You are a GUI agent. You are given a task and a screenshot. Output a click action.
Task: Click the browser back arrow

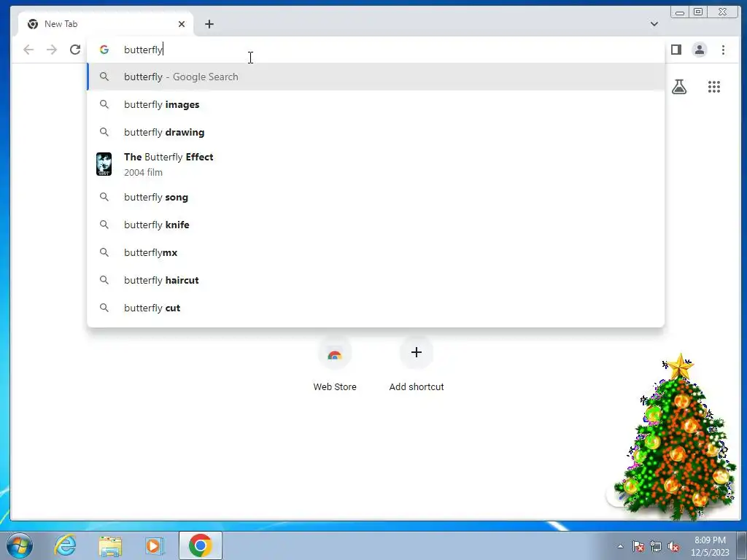tap(28, 50)
